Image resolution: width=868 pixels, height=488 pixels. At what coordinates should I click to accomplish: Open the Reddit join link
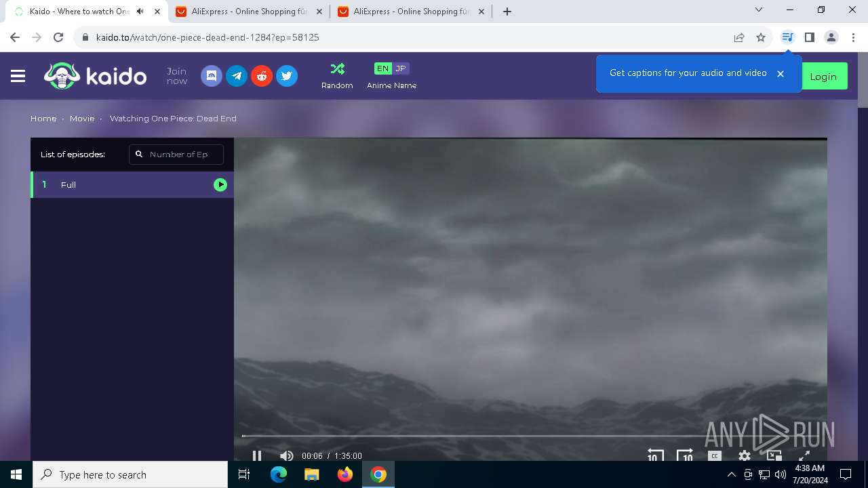(x=262, y=76)
